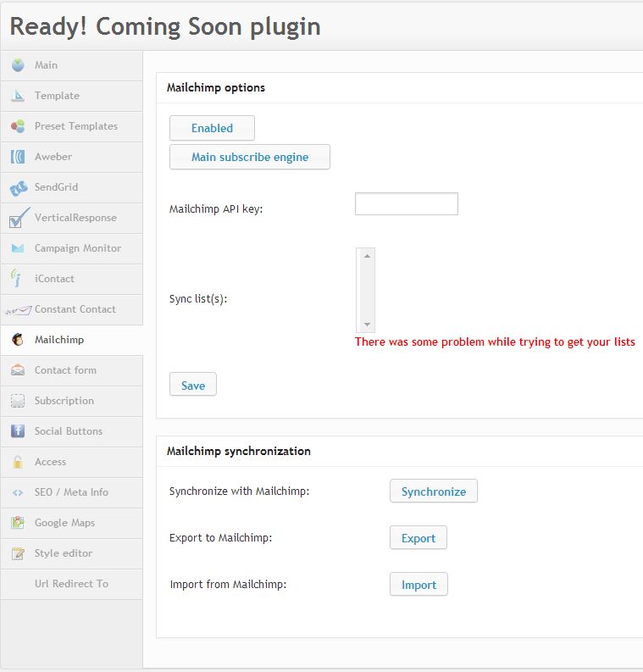
Task: Open the VerticalResponse tab
Action: click(71, 218)
